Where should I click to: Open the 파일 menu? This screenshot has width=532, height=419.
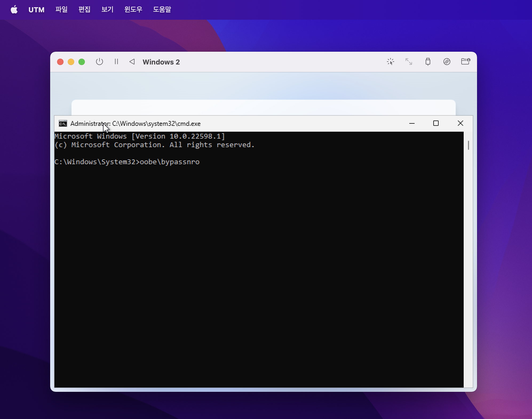click(x=61, y=10)
